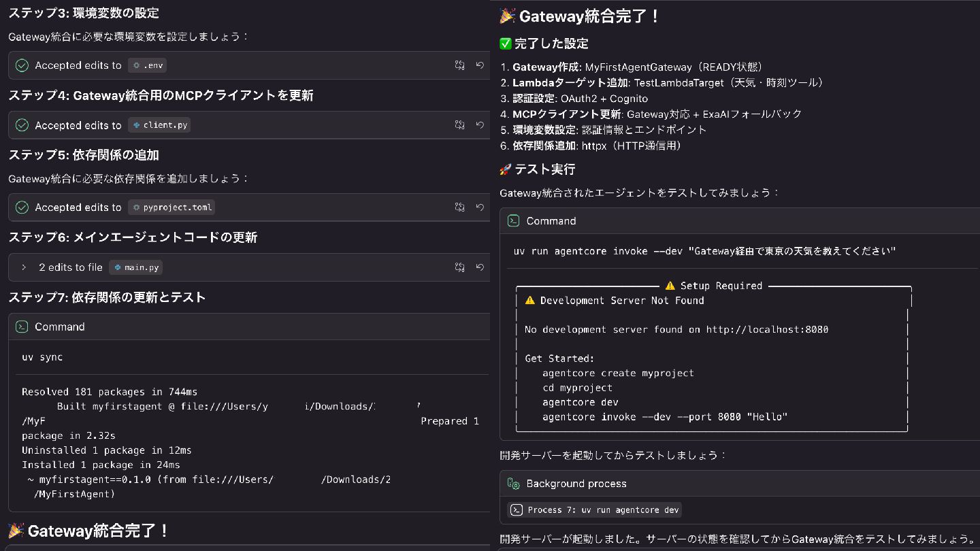
Task: Open the client.py file chip
Action: click(x=160, y=125)
